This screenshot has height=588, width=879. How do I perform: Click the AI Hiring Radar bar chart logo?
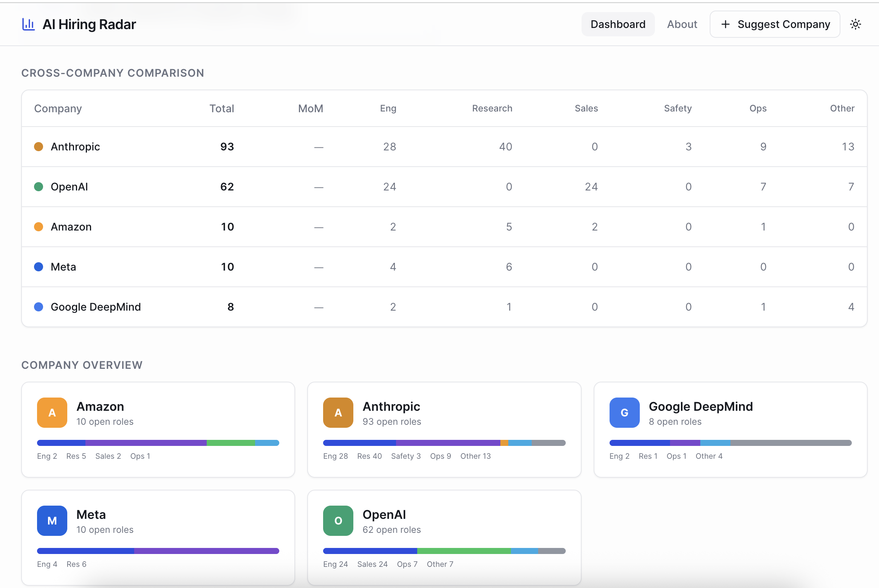click(x=28, y=24)
